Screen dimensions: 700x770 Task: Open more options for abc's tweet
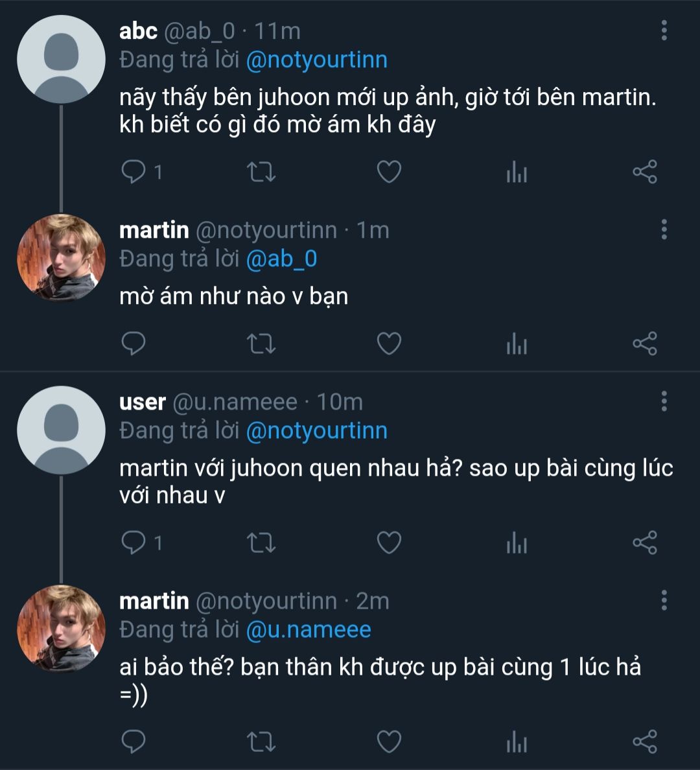(x=664, y=30)
